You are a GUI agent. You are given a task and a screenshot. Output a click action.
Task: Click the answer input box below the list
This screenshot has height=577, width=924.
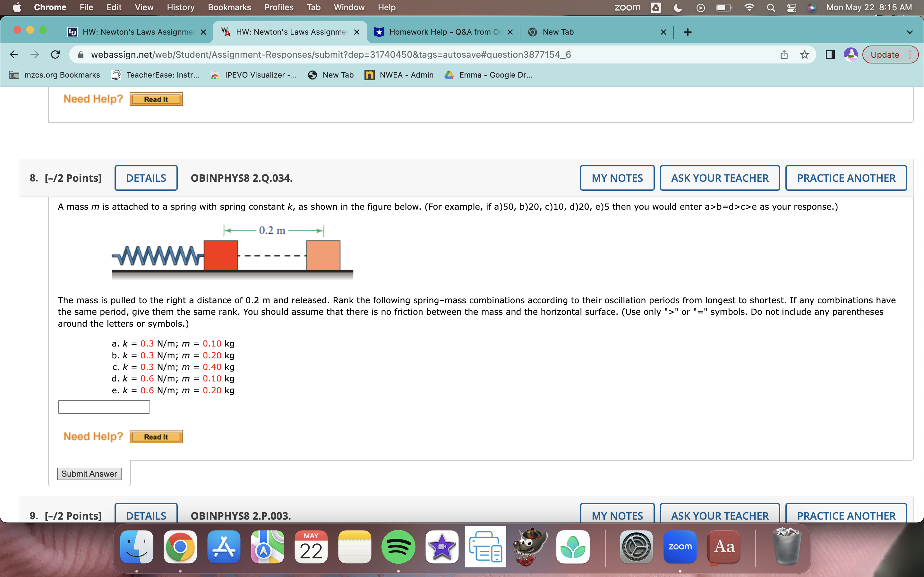[104, 406]
